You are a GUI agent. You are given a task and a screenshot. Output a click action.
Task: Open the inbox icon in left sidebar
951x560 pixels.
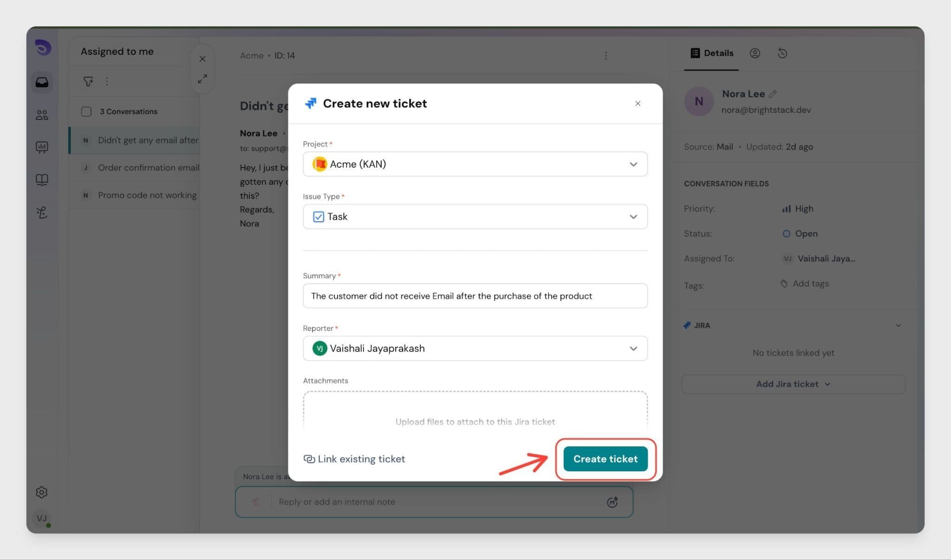click(x=42, y=82)
